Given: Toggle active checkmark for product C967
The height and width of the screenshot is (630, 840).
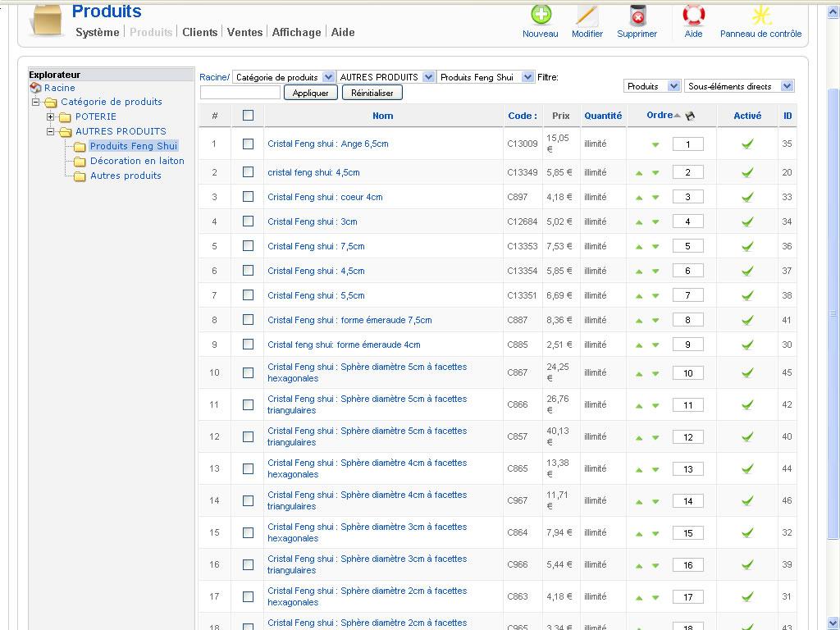Looking at the screenshot, I should pos(747,501).
